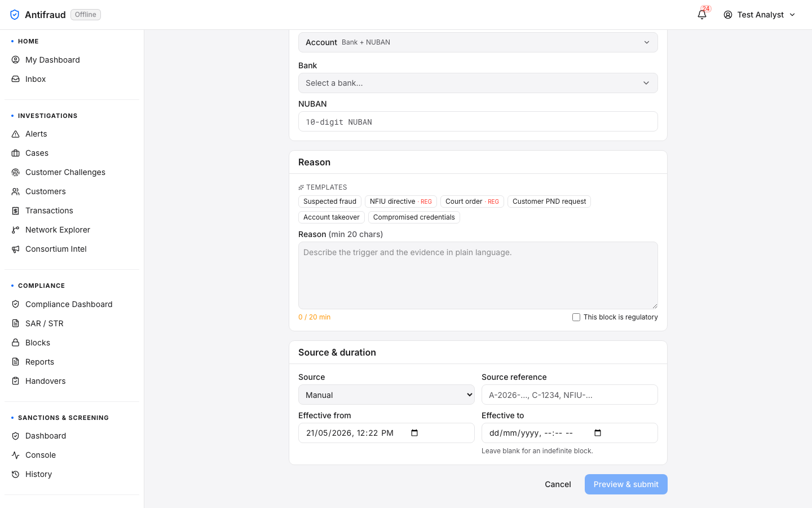Click the Cases briefcase icon
This screenshot has width=812, height=508.
16,153
